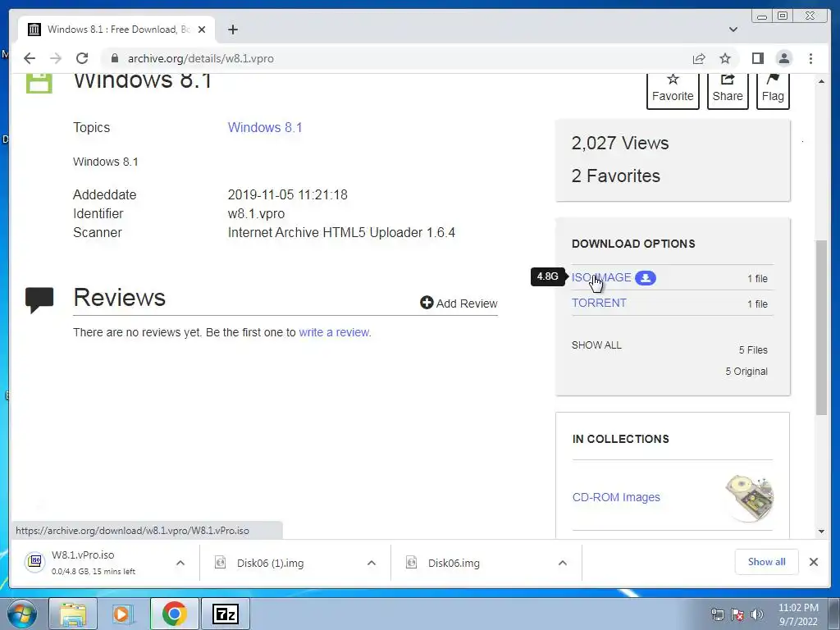Click the CD-ROM Images thumbnail
Screen dimensions: 840x630
(x=749, y=498)
